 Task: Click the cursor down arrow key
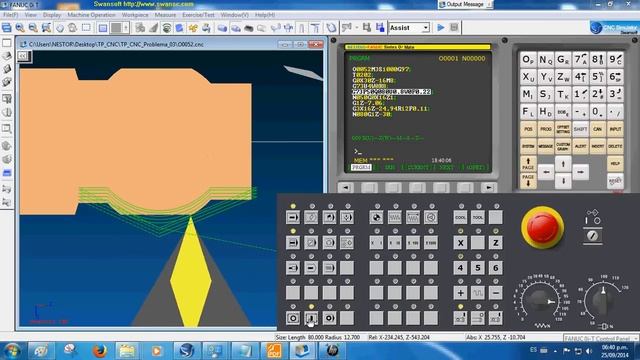click(x=563, y=181)
